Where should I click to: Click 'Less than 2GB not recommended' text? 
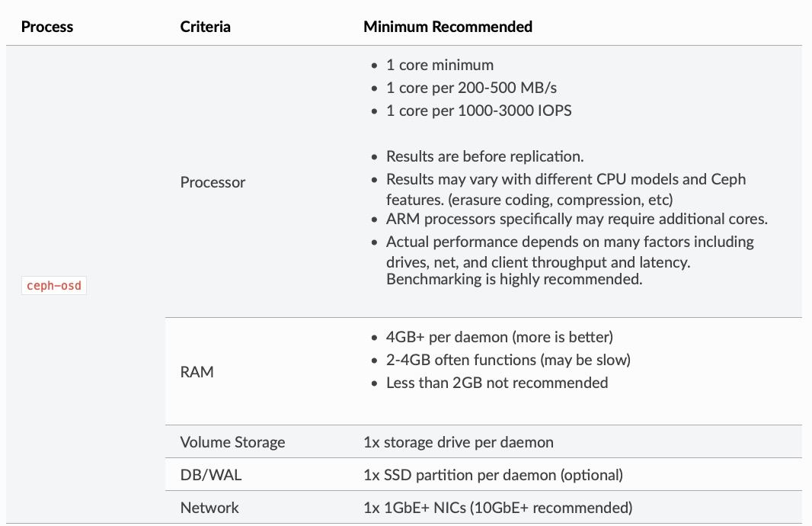(497, 383)
